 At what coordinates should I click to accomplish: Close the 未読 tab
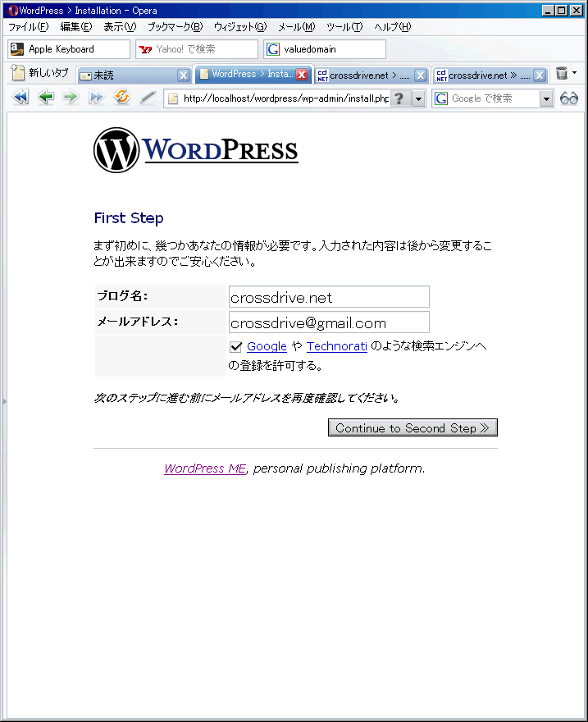[184, 75]
